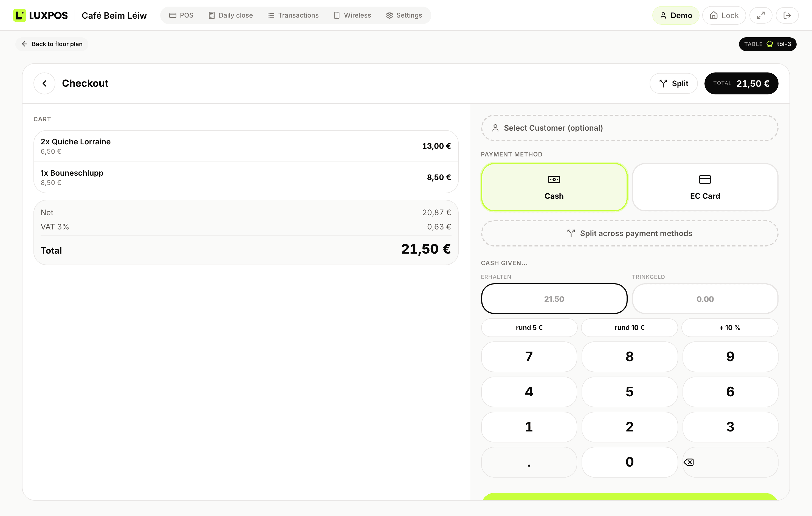Viewport: 812px width, 516px height.
Task: Click the cart Total 21,50 €
Action: [x=426, y=249]
